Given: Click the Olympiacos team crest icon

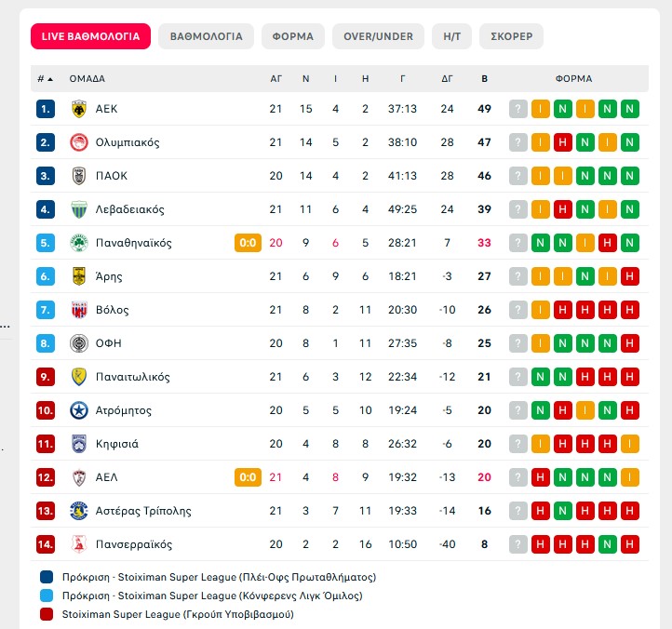Looking at the screenshot, I should (x=79, y=142).
